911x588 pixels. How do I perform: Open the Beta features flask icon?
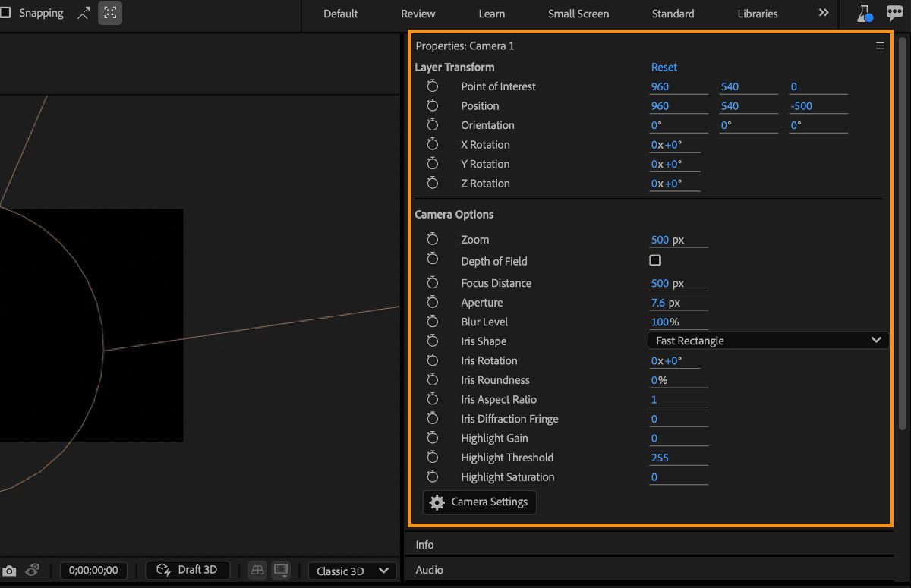point(865,13)
